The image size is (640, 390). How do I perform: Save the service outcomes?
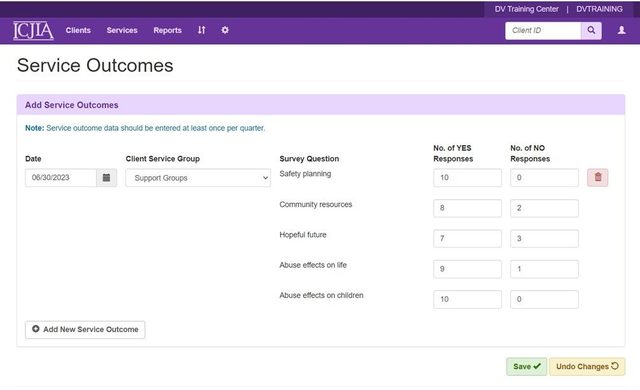point(527,366)
